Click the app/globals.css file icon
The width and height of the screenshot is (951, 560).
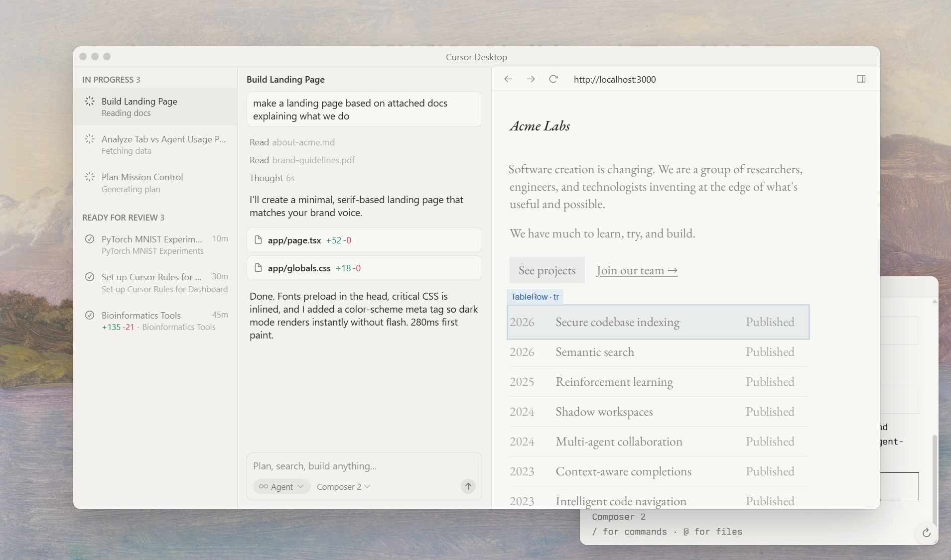coord(258,268)
